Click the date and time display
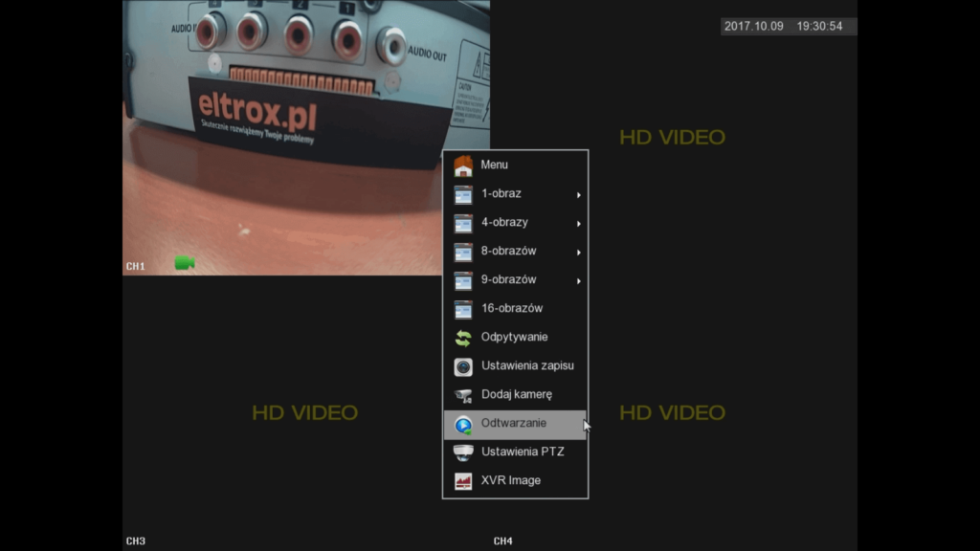This screenshot has height=551, width=980. tap(783, 27)
